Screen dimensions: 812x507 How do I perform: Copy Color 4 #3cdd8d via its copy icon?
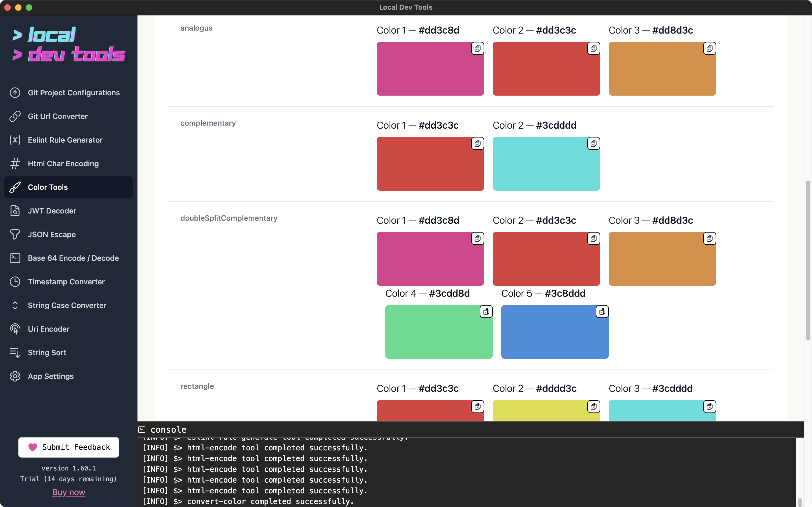tap(486, 312)
